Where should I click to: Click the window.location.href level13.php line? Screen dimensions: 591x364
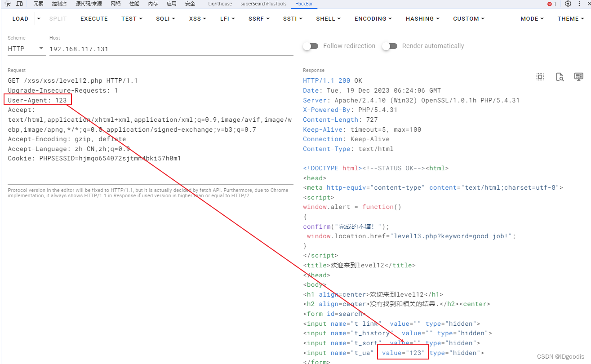pos(411,236)
